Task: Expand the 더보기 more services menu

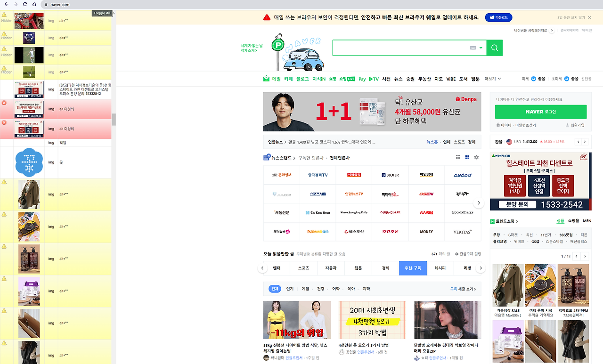Action: pyautogui.click(x=493, y=79)
